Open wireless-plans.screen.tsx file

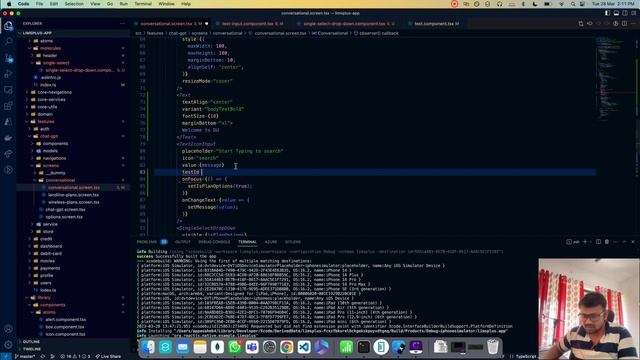pyautogui.click(x=73, y=202)
